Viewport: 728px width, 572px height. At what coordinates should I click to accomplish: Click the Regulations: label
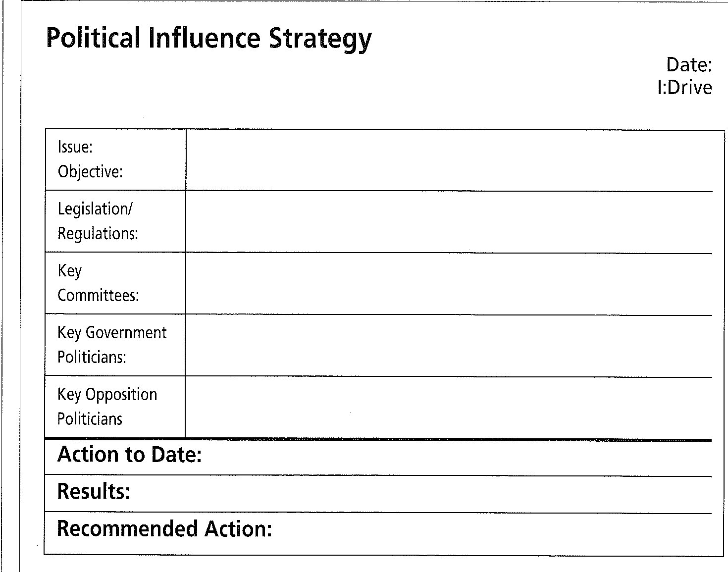pyautogui.click(x=98, y=234)
